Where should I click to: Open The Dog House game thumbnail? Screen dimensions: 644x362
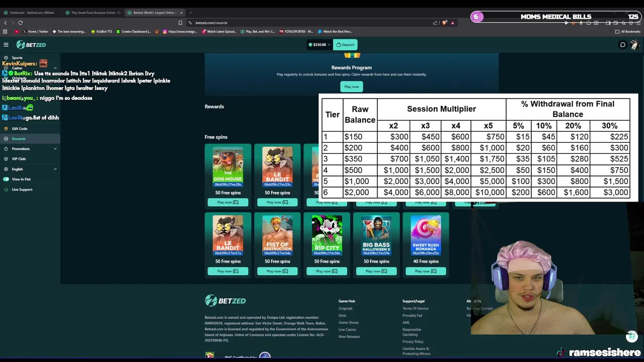click(228, 166)
